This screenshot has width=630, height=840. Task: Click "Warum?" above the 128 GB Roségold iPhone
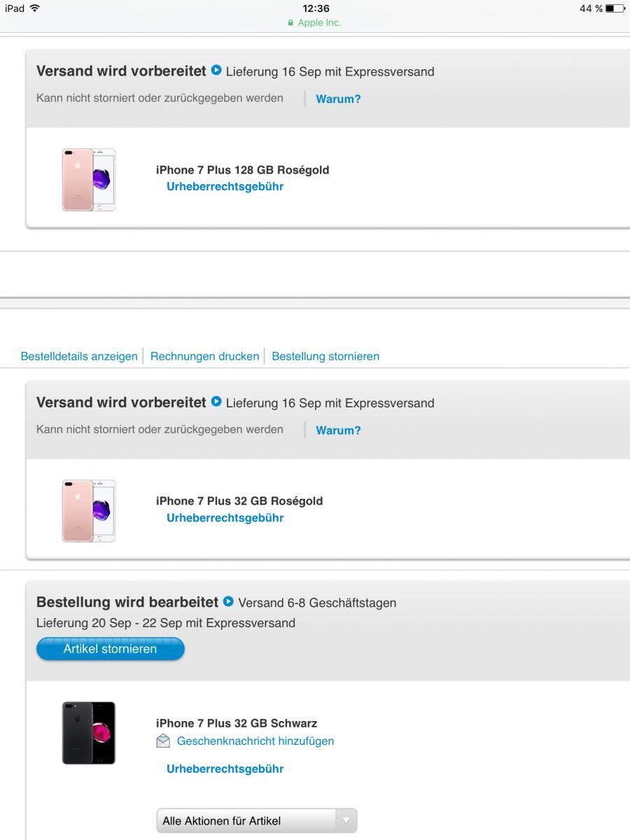click(338, 99)
